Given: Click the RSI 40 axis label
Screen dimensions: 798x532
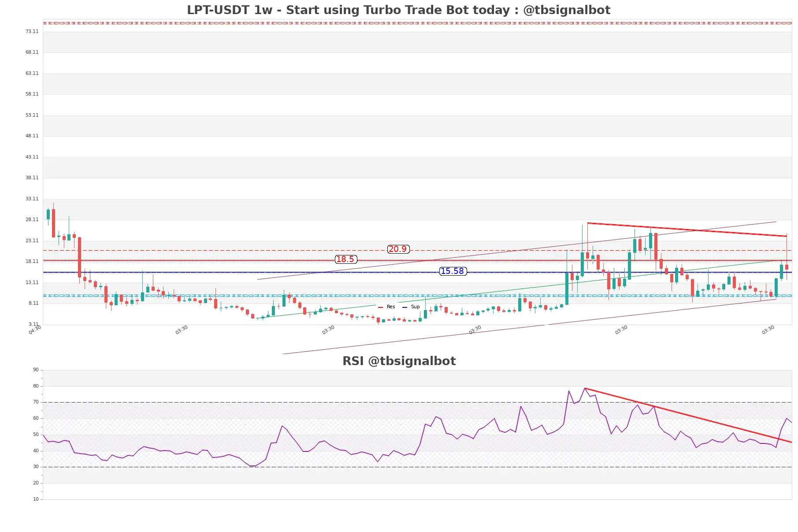Looking at the screenshot, I should point(36,451).
